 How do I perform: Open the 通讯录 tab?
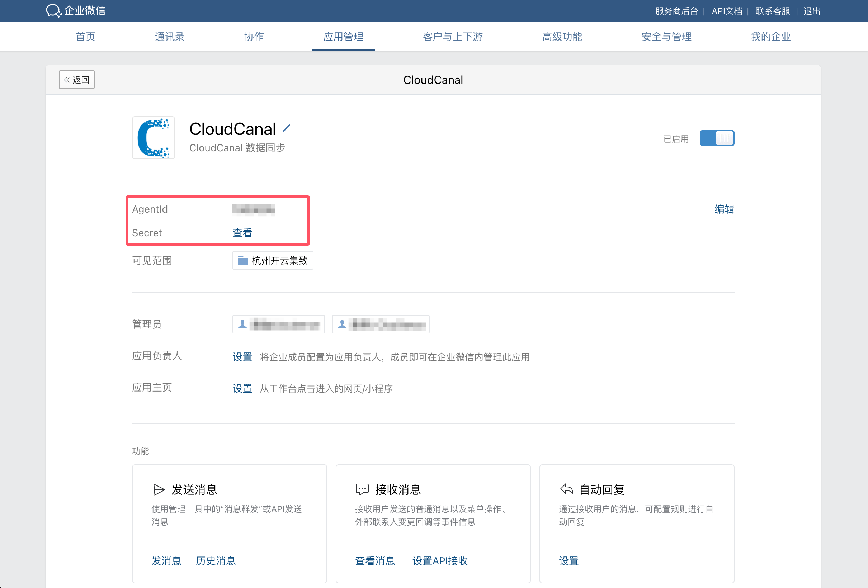pos(170,37)
